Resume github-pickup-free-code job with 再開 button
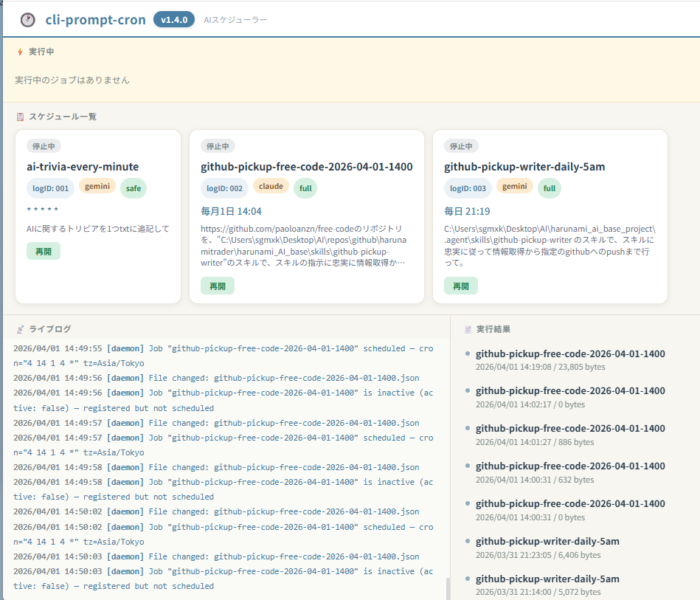700x600 pixels. pyautogui.click(x=218, y=286)
